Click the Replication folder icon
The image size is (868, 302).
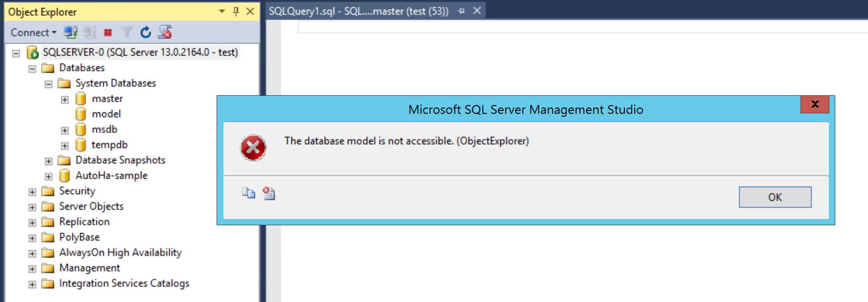(x=48, y=222)
